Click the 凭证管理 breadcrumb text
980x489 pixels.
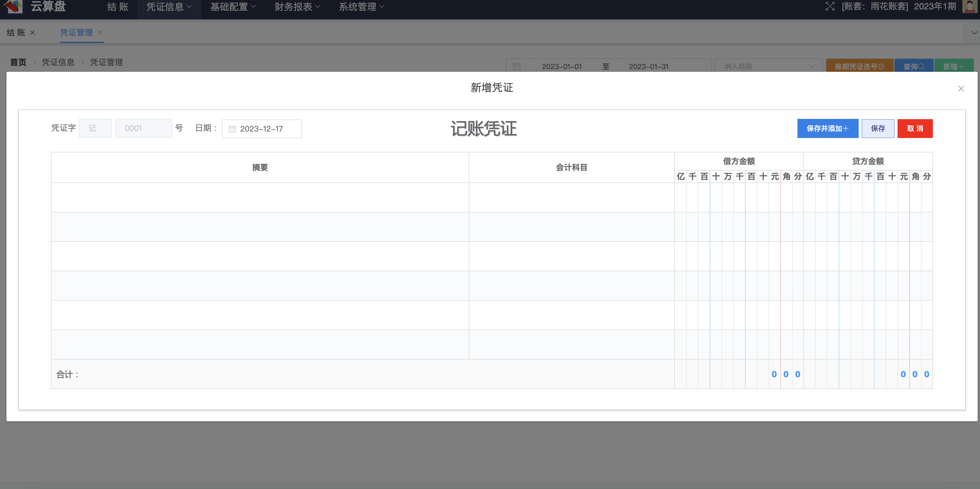pos(107,62)
